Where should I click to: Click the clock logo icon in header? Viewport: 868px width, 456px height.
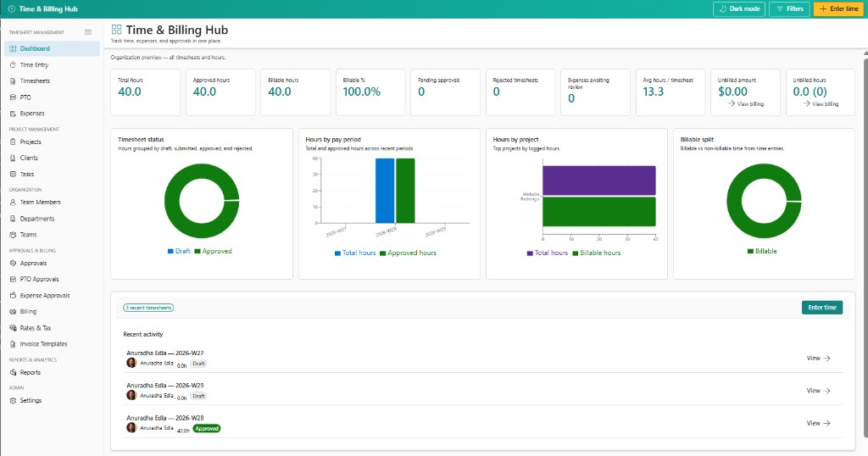[12, 8]
